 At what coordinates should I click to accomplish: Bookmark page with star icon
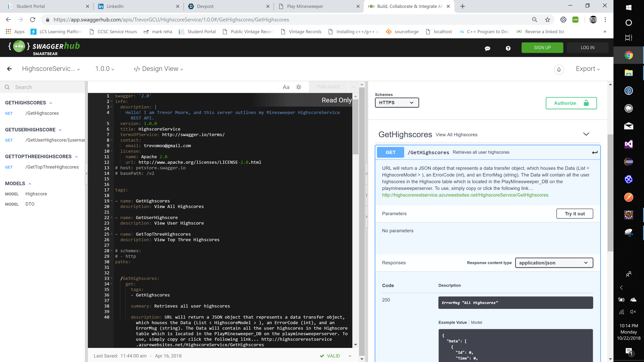pos(547,19)
